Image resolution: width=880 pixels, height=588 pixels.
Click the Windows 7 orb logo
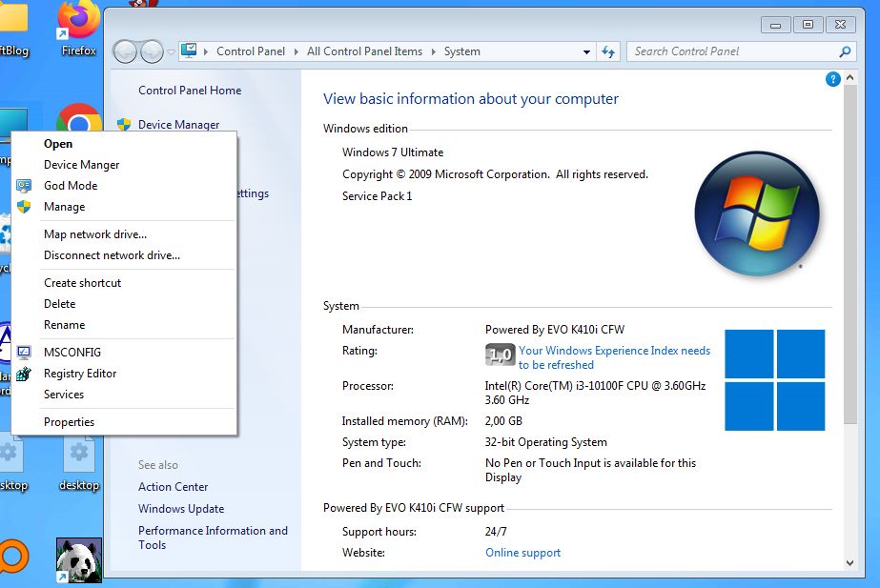(756, 213)
